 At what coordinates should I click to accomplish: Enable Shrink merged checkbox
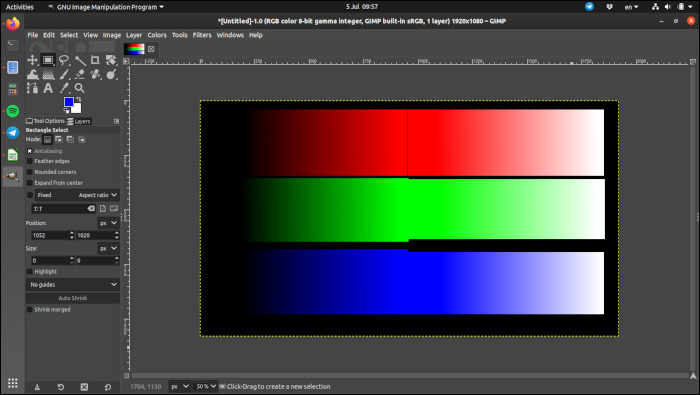click(29, 309)
